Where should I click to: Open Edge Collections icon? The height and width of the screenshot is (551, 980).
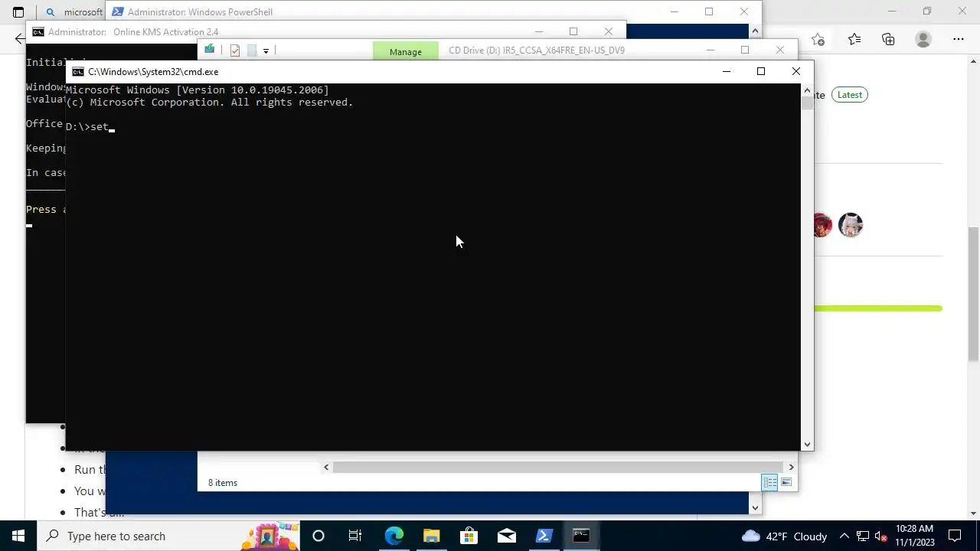[x=888, y=40]
